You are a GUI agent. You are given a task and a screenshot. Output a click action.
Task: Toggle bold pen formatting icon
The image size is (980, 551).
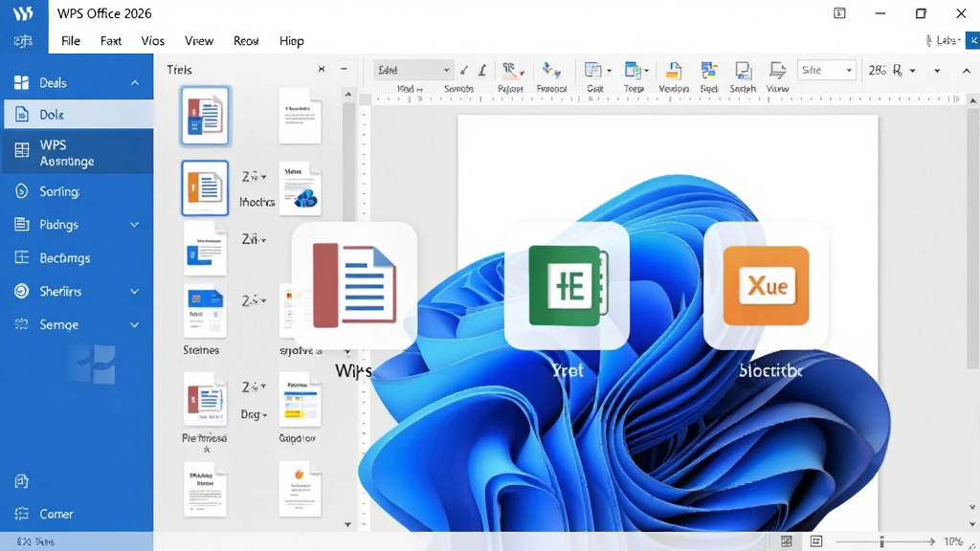pyautogui.click(x=464, y=71)
